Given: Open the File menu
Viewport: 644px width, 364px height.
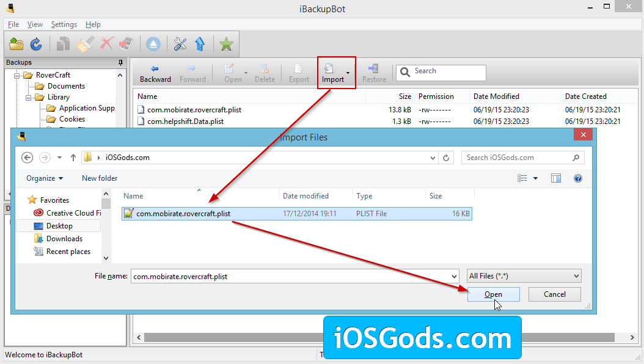Looking at the screenshot, I should 13,24.
